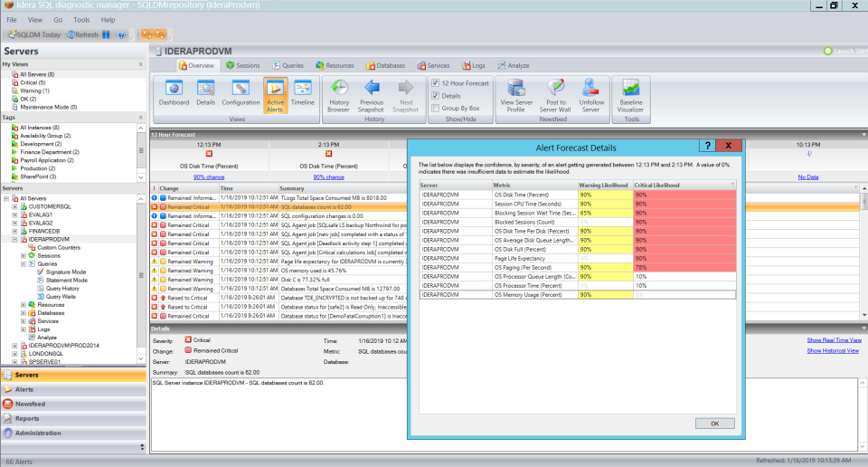Click OK in Alert Forecast Details dialog
The image size is (868, 467).
[714, 424]
